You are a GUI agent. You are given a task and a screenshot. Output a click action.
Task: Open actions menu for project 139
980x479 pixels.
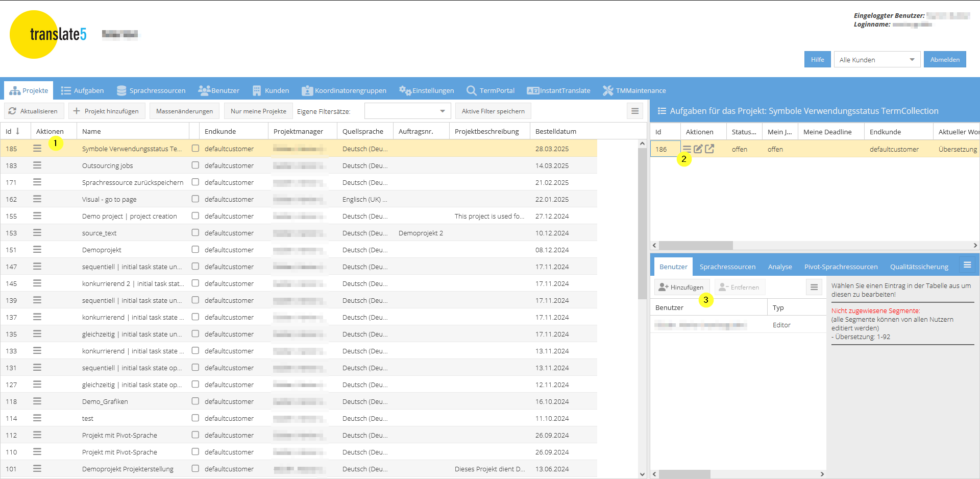tap(37, 300)
